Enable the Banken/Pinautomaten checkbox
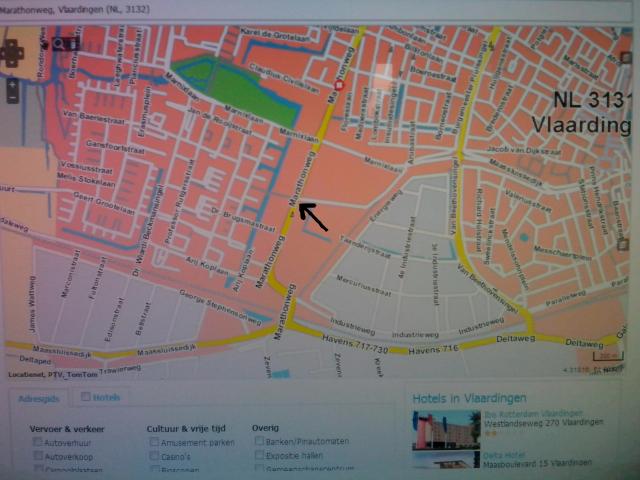This screenshot has height=480, width=640. pyautogui.click(x=260, y=440)
